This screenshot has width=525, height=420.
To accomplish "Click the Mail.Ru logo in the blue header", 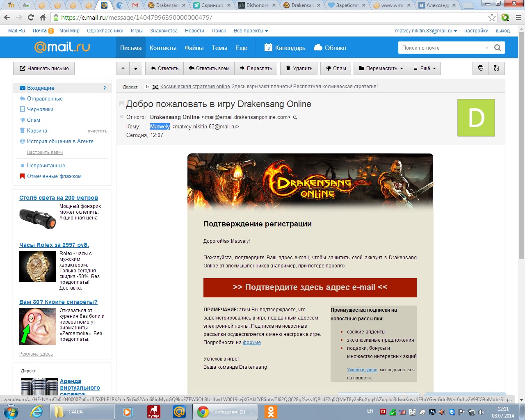I will pos(62,47).
